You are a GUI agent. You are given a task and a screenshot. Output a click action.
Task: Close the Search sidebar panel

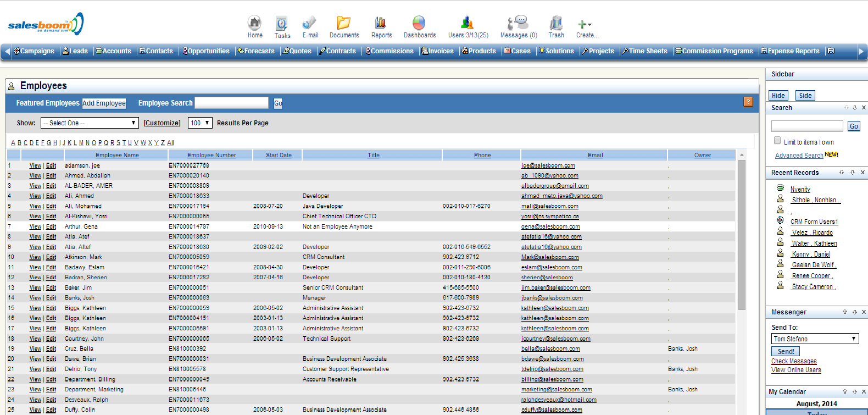pyautogui.click(x=864, y=108)
